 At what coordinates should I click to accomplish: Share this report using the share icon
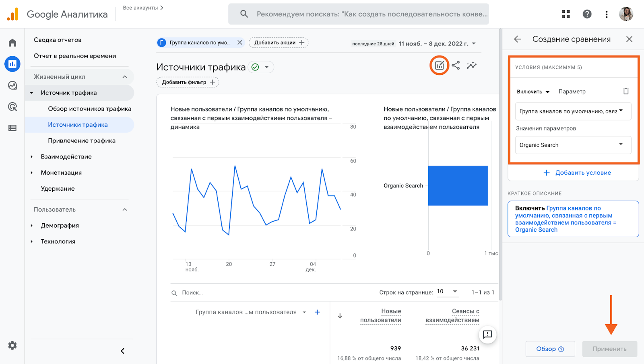(x=456, y=65)
